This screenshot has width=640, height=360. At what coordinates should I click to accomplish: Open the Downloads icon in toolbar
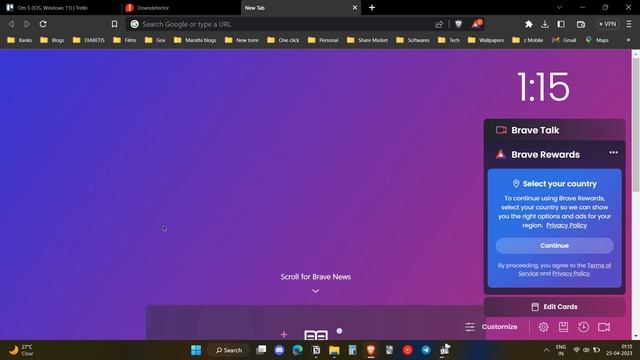click(x=544, y=24)
